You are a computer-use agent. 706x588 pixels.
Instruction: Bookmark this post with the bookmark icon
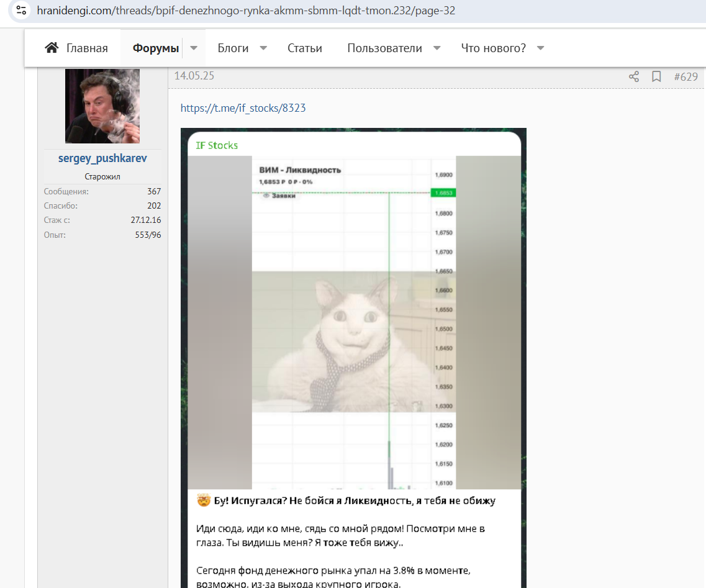coord(656,76)
